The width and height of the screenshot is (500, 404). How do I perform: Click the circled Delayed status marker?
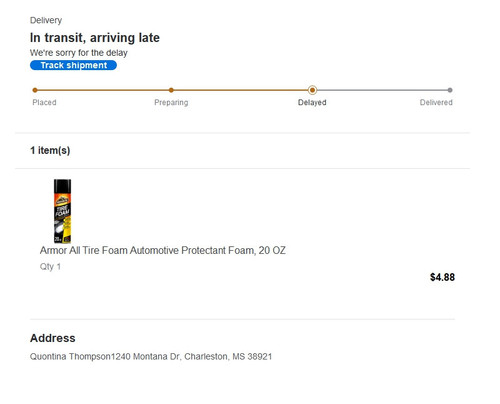pyautogui.click(x=312, y=90)
